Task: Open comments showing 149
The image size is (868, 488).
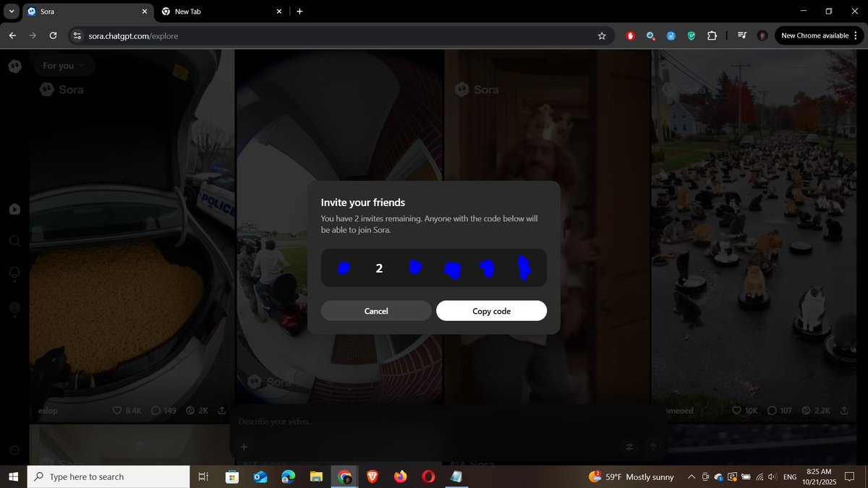Action: click(x=163, y=411)
